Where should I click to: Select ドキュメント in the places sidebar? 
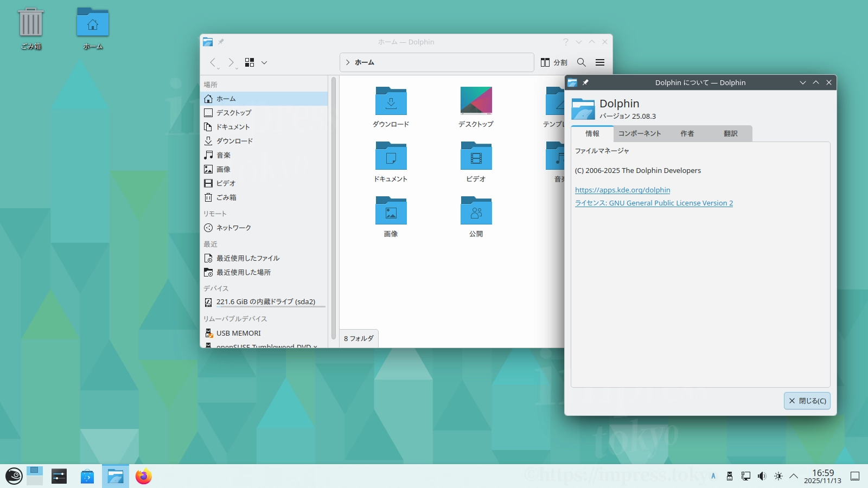(264, 127)
